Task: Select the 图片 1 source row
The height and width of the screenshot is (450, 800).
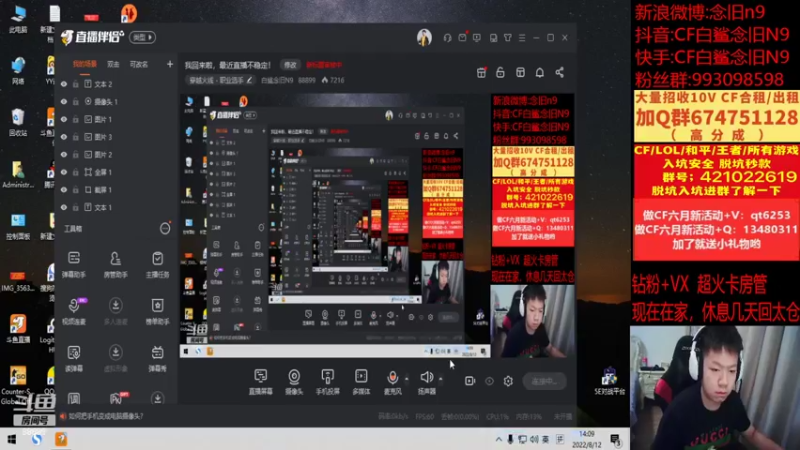Action: (x=116, y=119)
